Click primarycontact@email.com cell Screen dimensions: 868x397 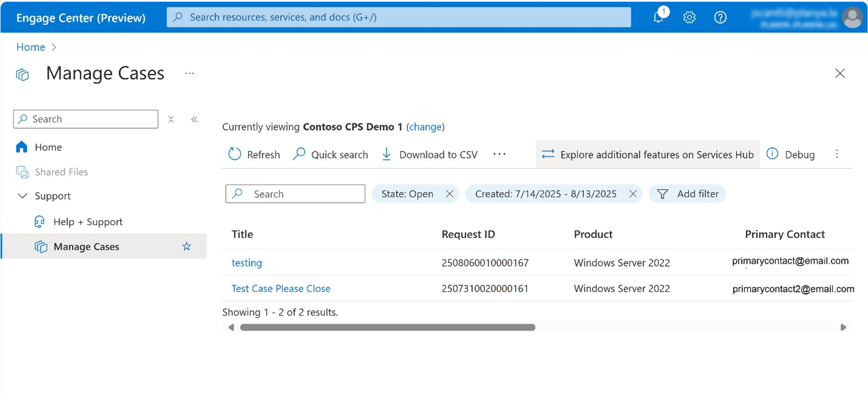(790, 261)
